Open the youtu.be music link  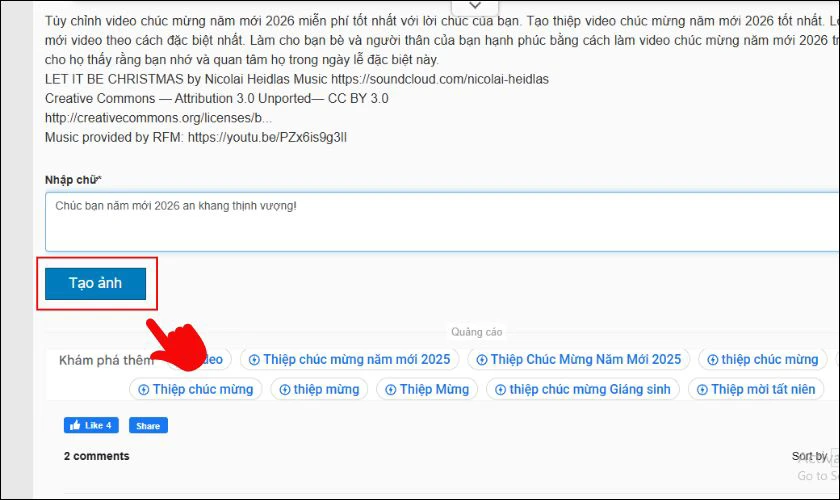tap(266, 137)
